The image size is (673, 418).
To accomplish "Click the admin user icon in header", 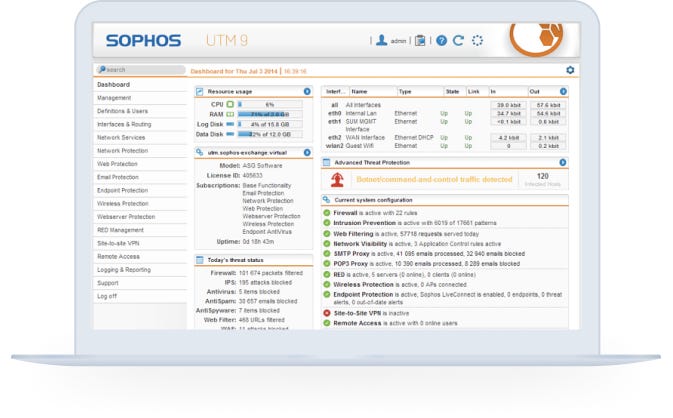I will coord(381,40).
